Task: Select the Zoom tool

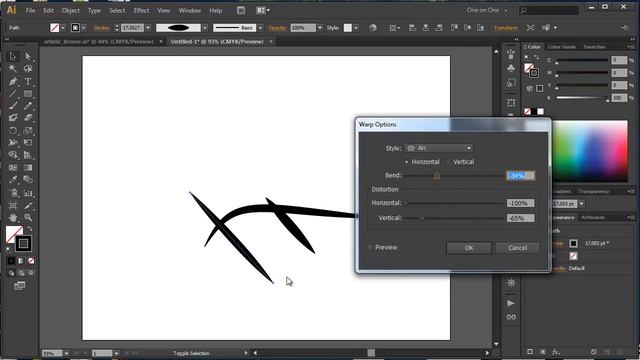Action: pyautogui.click(x=28, y=218)
